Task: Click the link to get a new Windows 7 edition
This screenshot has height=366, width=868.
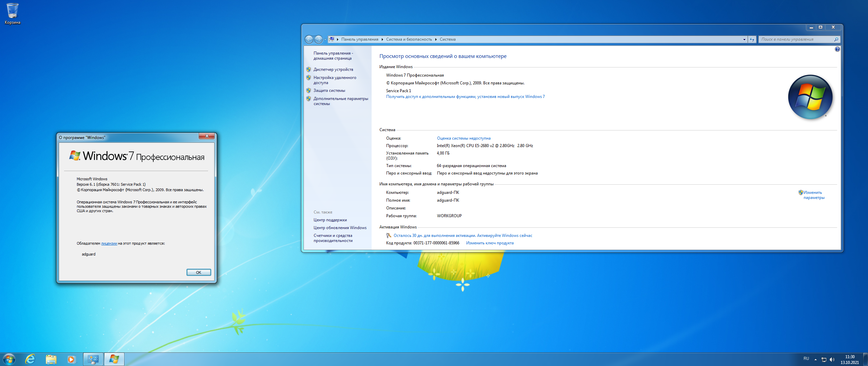Action: [465, 97]
